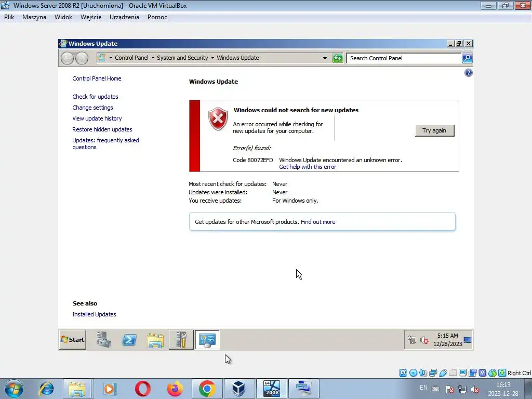Click the Forward arrow in Windows Update
The width and height of the screenshot is (532, 399).
click(x=82, y=58)
